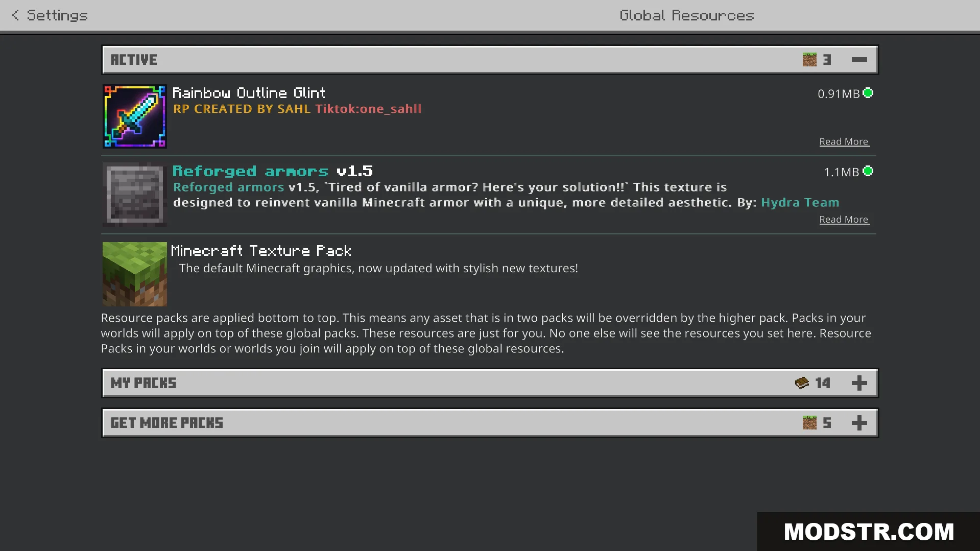Click the grass block icon in Get More Packs
Screen dimensions: 980x551
(809, 423)
